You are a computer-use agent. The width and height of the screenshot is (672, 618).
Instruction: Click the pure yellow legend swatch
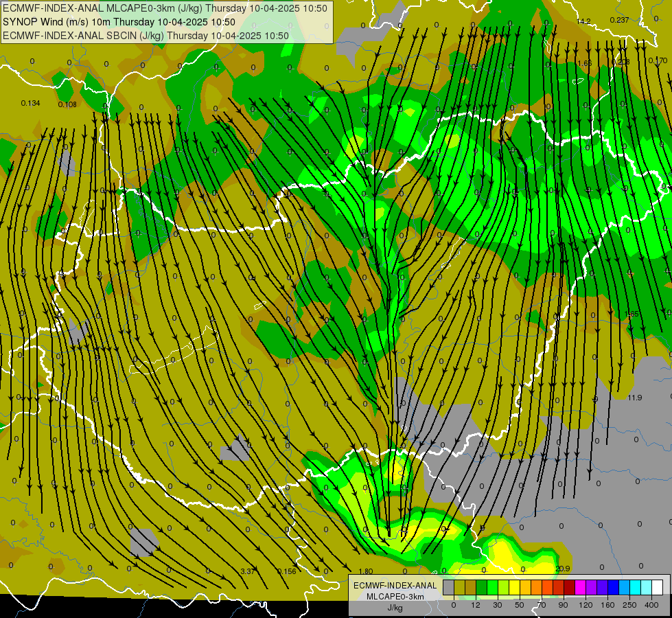pos(514,588)
